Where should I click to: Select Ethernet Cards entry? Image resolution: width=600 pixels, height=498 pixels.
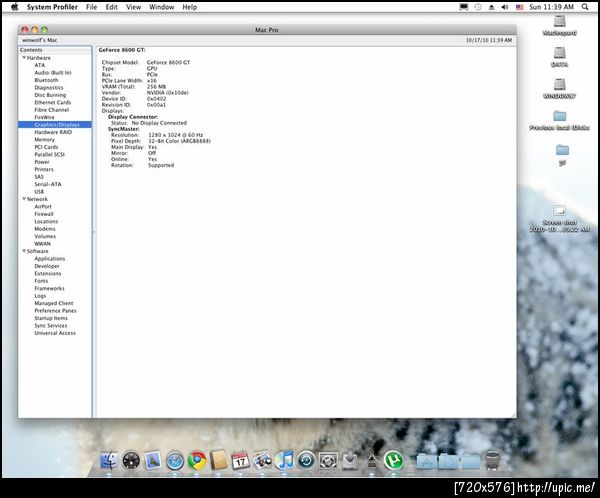pyautogui.click(x=52, y=102)
